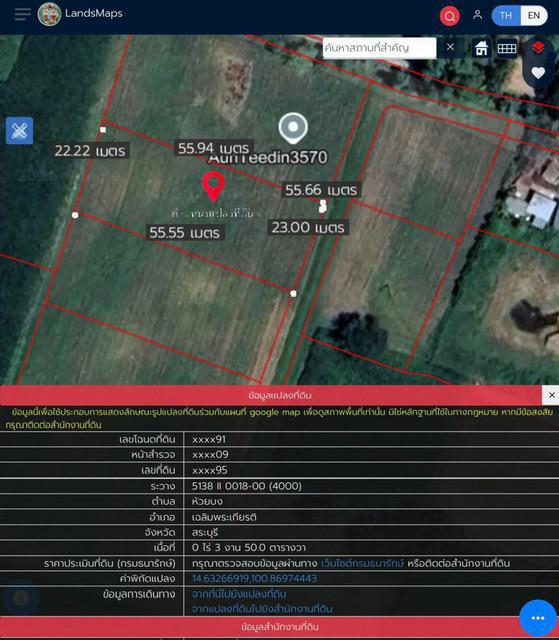Switch language to TH
The image size is (559, 640).
pos(506,16)
